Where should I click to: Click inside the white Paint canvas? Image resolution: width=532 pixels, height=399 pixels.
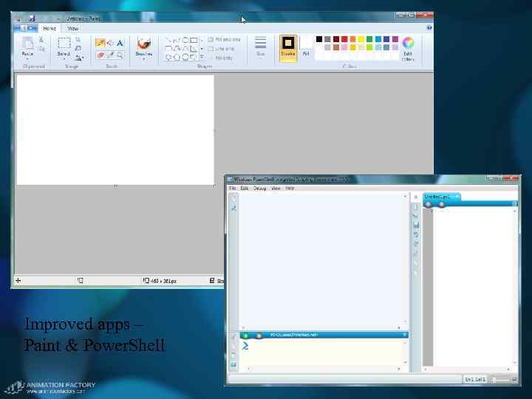tap(115, 130)
